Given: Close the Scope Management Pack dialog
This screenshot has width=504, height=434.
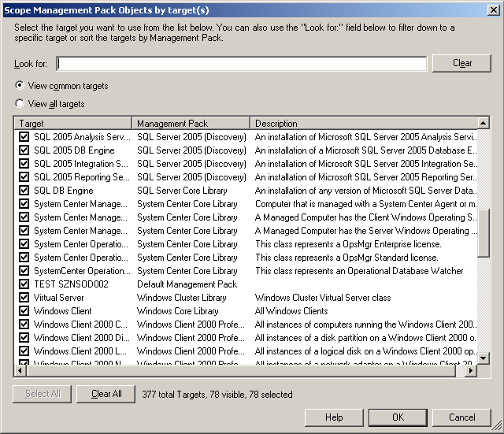Looking at the screenshot, I should click(x=494, y=10).
